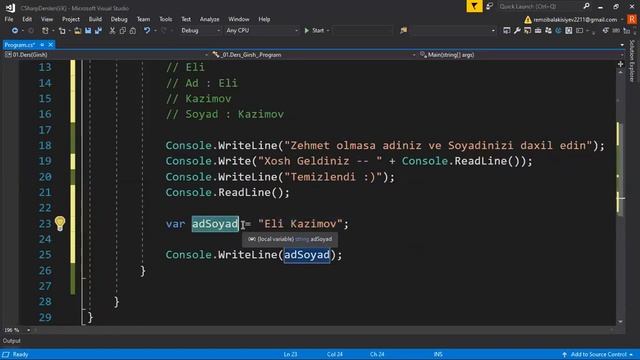Viewport: 640px width, 360px height.
Task: Expand the Undo history dropdown arrow
Action: coord(155,31)
